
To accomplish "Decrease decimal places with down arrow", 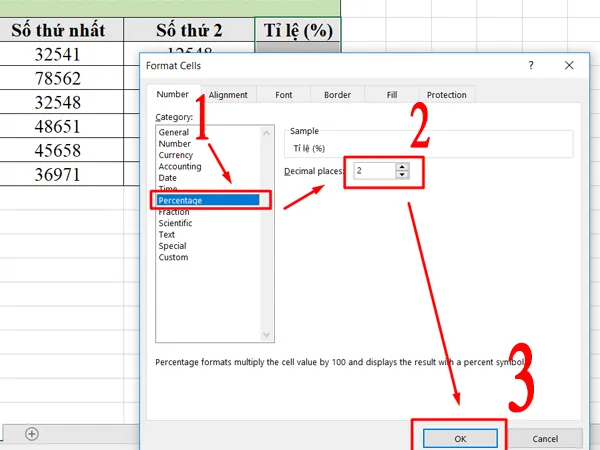I will point(402,175).
